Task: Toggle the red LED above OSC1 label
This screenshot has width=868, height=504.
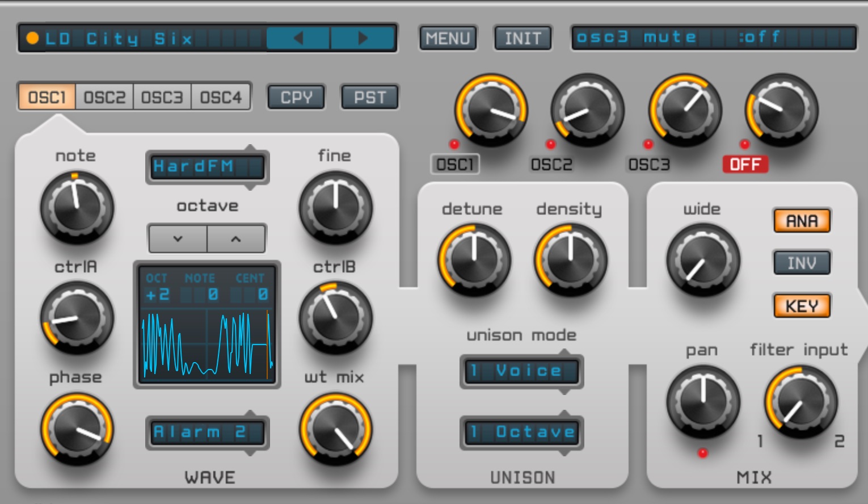Action: coord(454,144)
